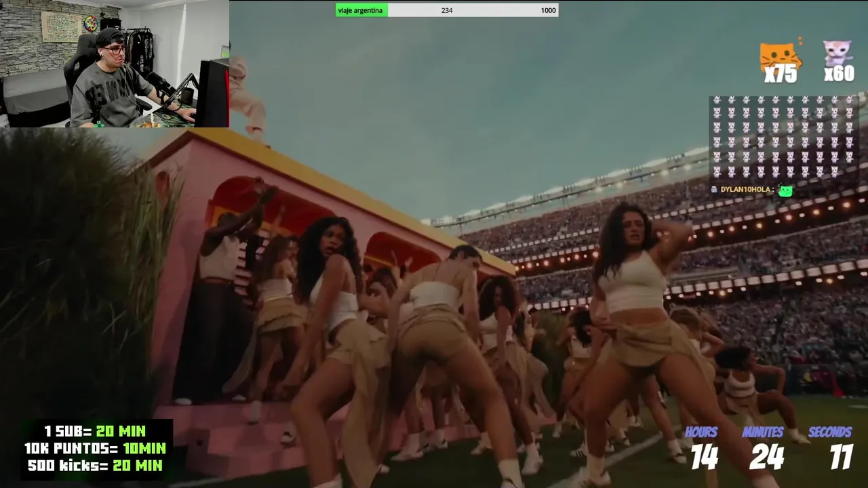Click the small badge before DYLAN10HOLA
The height and width of the screenshot is (488, 868).
tap(714, 190)
